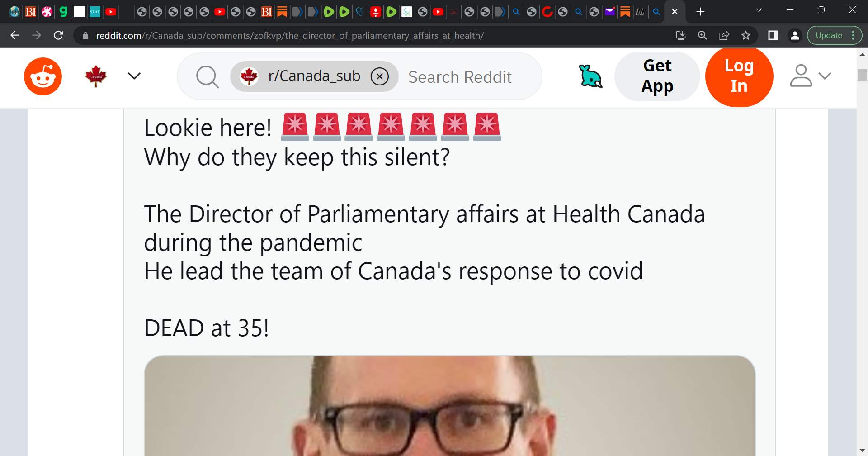Open the zoom magnifier icon in address bar

703,35
